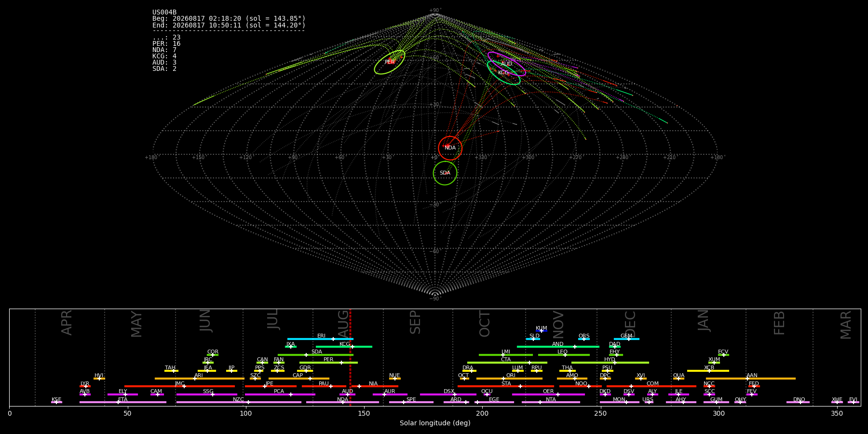Select the KUM shower marker

click(x=542, y=331)
